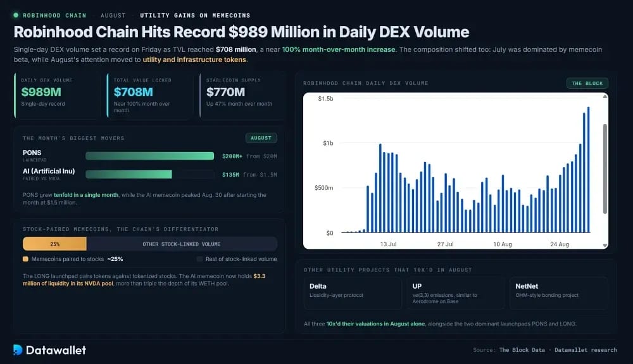Click the AUGUST badge in movers panel
Viewport: 633px width, 364px height.
tap(261, 138)
